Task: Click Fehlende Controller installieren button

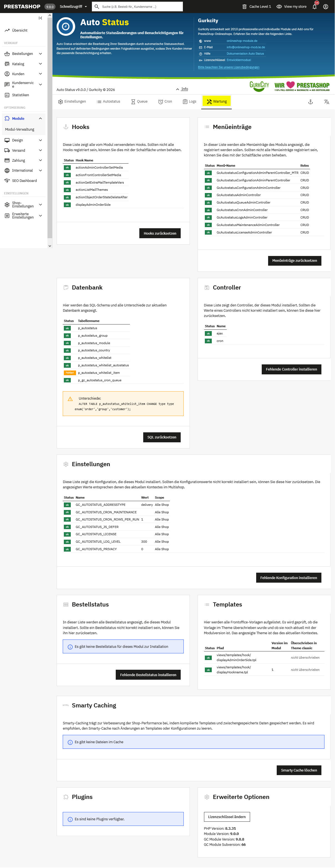Action: tap(291, 369)
